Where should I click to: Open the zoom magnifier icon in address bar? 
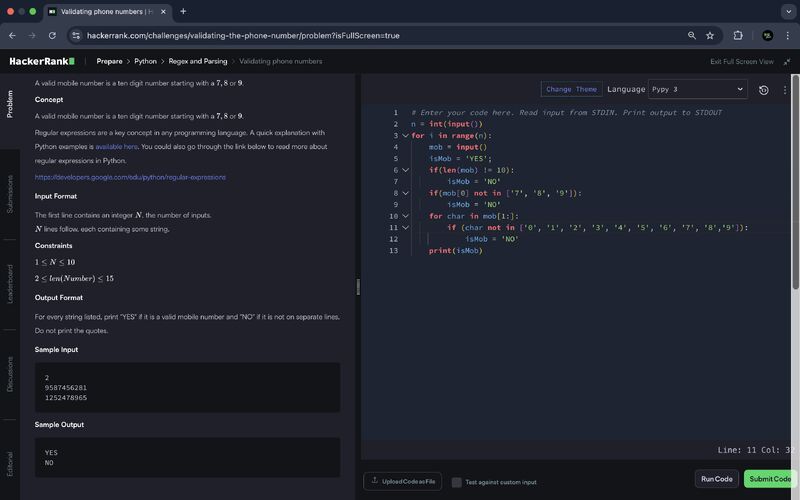pos(692,35)
